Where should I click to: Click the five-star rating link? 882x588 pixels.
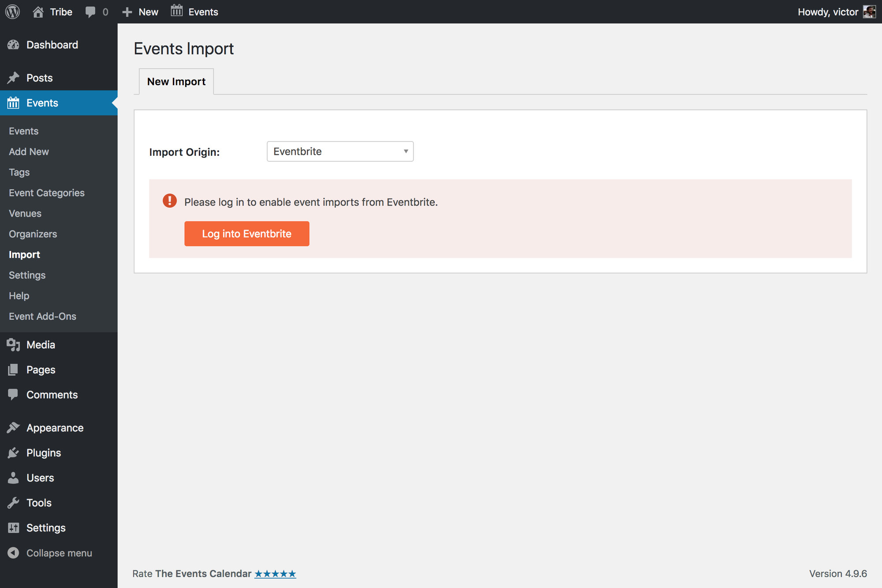[275, 574]
